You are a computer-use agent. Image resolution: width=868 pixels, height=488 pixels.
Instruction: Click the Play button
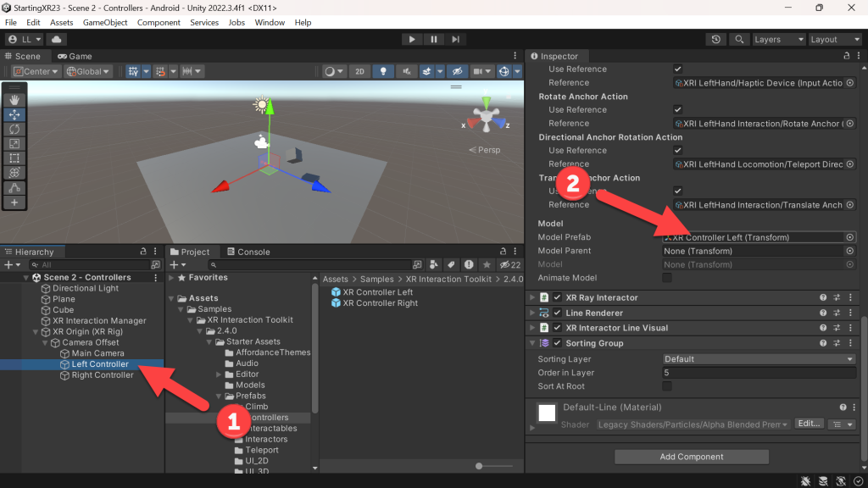tap(412, 39)
